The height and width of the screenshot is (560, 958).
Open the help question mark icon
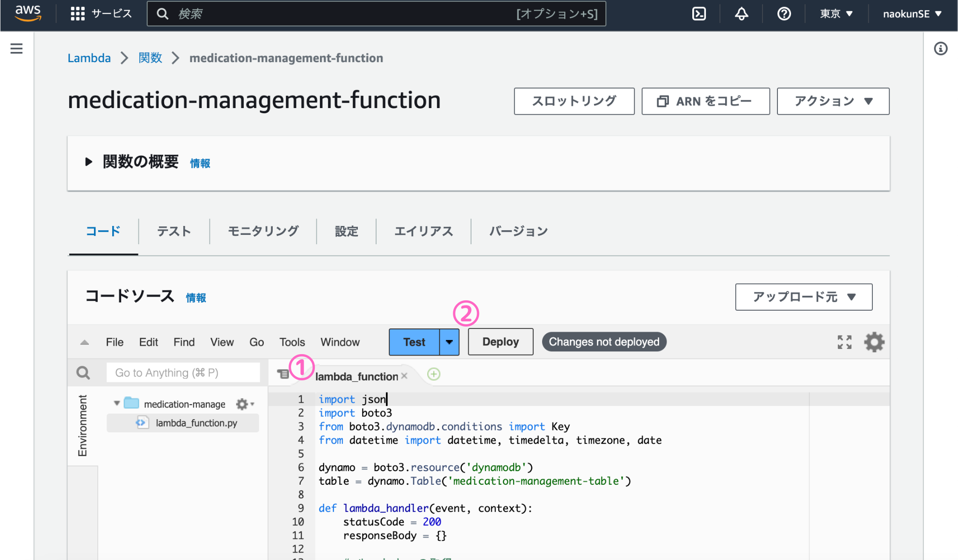(784, 14)
